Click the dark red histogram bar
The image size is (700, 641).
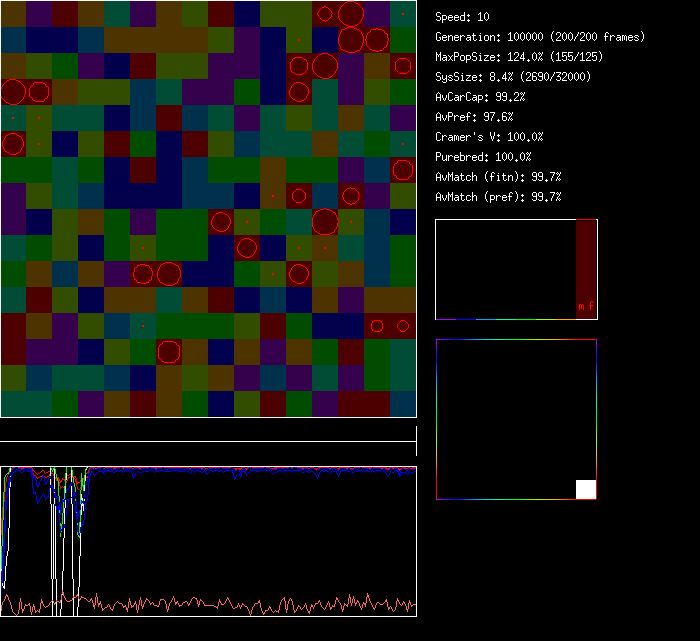(x=586, y=260)
